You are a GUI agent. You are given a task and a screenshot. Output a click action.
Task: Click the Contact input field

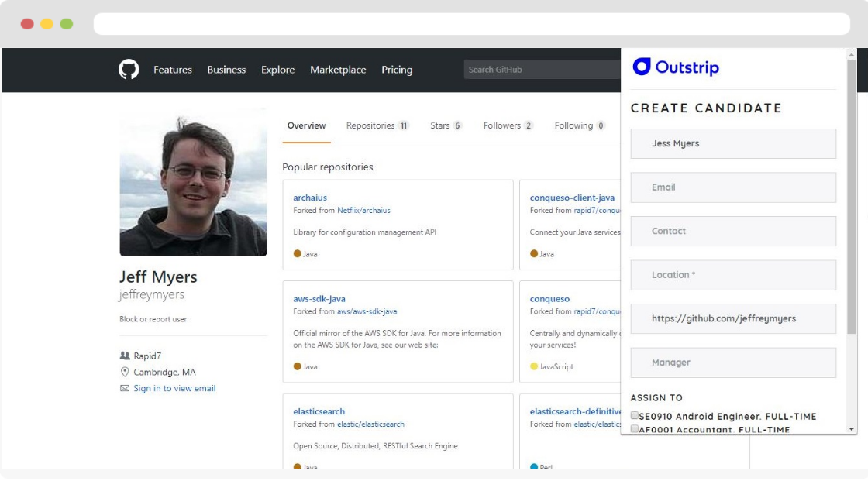tap(733, 232)
